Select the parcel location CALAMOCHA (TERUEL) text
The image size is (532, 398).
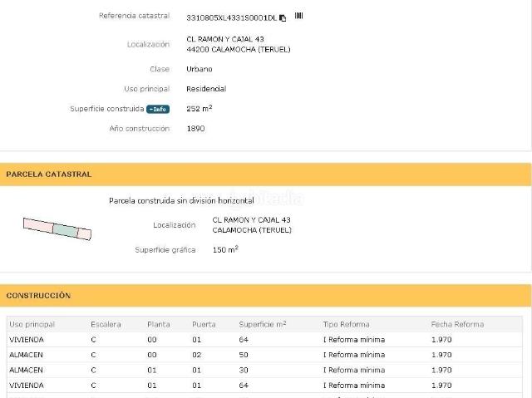252,230
